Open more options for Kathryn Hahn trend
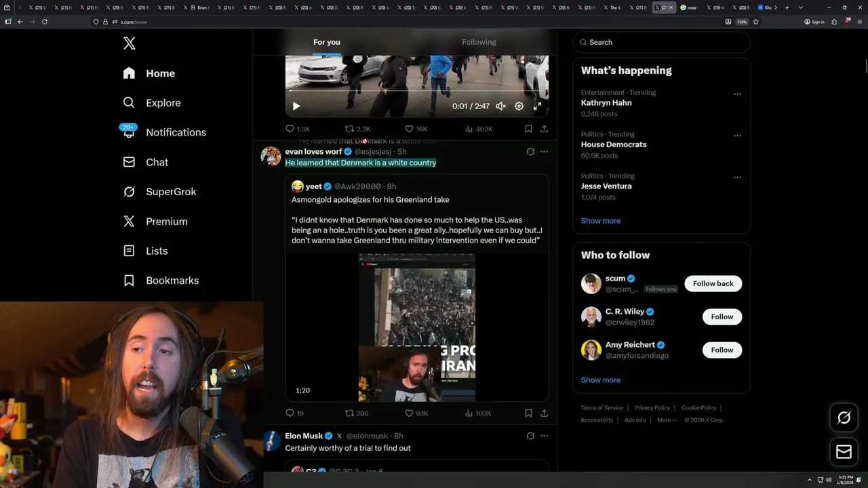 click(737, 94)
